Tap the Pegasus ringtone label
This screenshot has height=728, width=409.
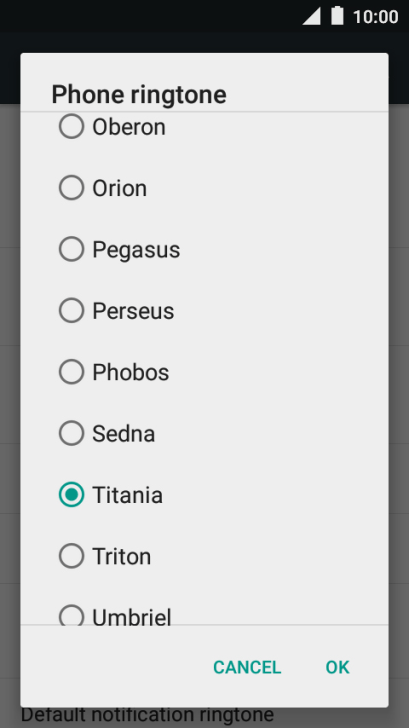(136, 250)
